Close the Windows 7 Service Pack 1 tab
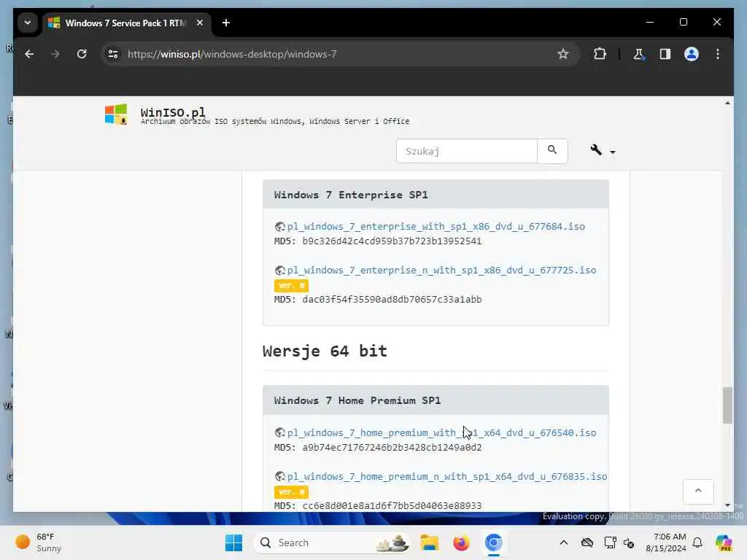747x560 pixels. point(200,23)
